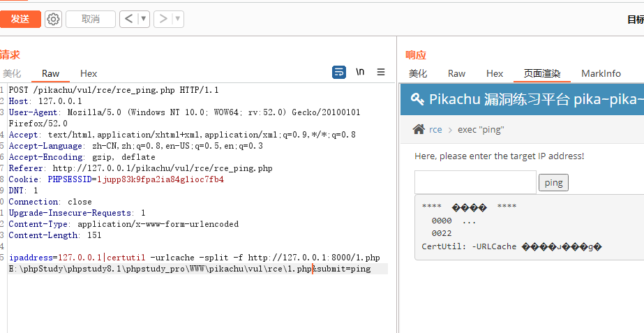Viewport: 644px width, 333px height.
Task: Click the DNT: 1 header line
Action: [24, 191]
